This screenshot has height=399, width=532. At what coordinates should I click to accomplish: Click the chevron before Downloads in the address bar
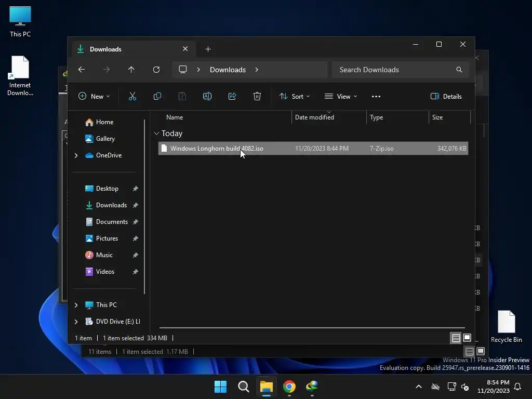pos(198,70)
